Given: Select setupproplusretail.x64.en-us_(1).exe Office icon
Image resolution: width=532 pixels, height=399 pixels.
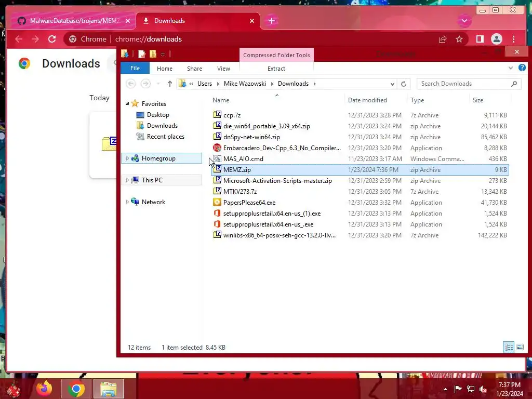Looking at the screenshot, I should pyautogui.click(x=217, y=213).
